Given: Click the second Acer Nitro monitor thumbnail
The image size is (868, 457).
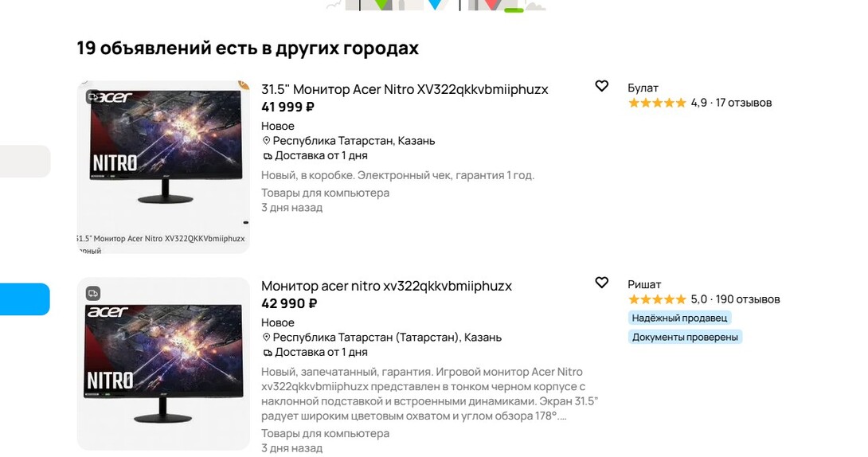Looking at the screenshot, I should pyautogui.click(x=163, y=362).
